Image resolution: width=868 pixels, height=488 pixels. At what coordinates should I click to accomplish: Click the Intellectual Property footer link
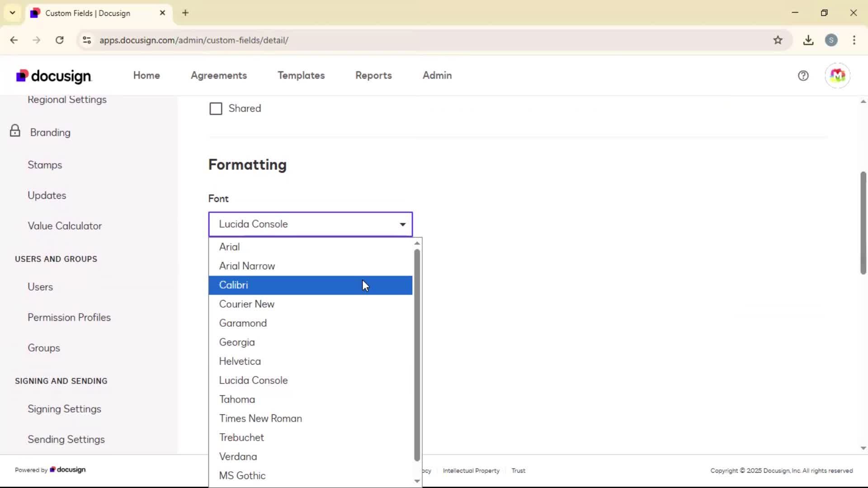pyautogui.click(x=471, y=470)
